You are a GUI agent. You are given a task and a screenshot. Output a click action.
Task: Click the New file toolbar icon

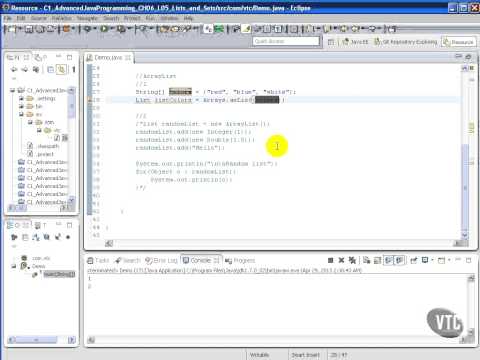(x=11, y=29)
